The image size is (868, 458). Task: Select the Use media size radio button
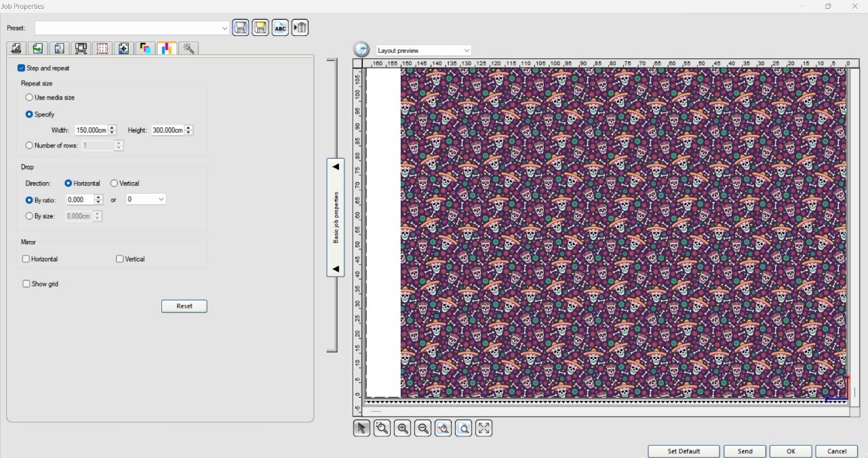click(29, 98)
